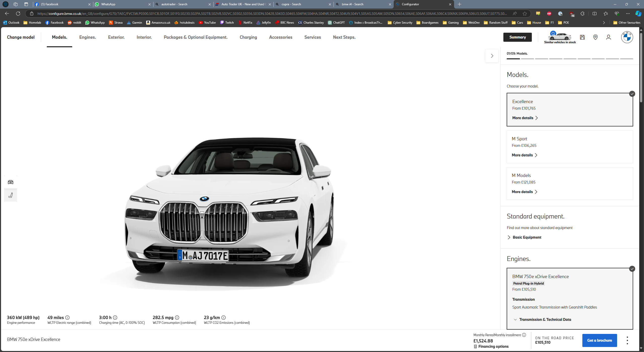
Task: Show more bookmarks overflow chevron
Action: point(604,23)
